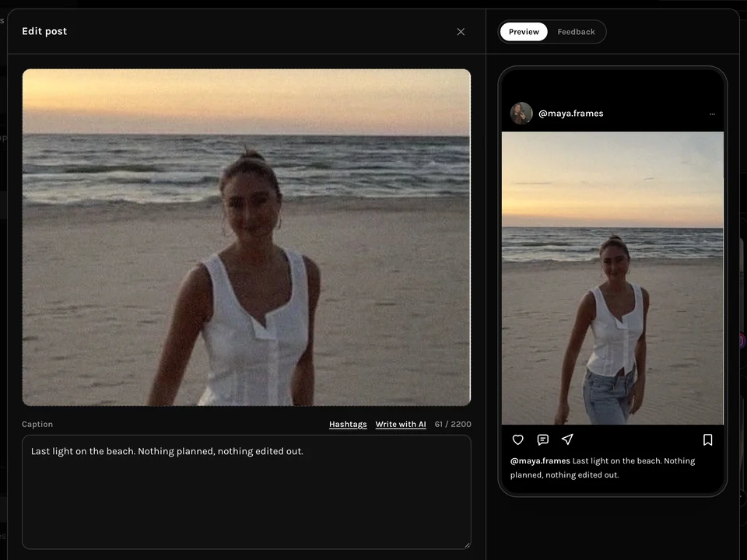Viewport: 747px width, 560px height.
Task: Click the preview caption text under the icons
Action: [x=602, y=467]
